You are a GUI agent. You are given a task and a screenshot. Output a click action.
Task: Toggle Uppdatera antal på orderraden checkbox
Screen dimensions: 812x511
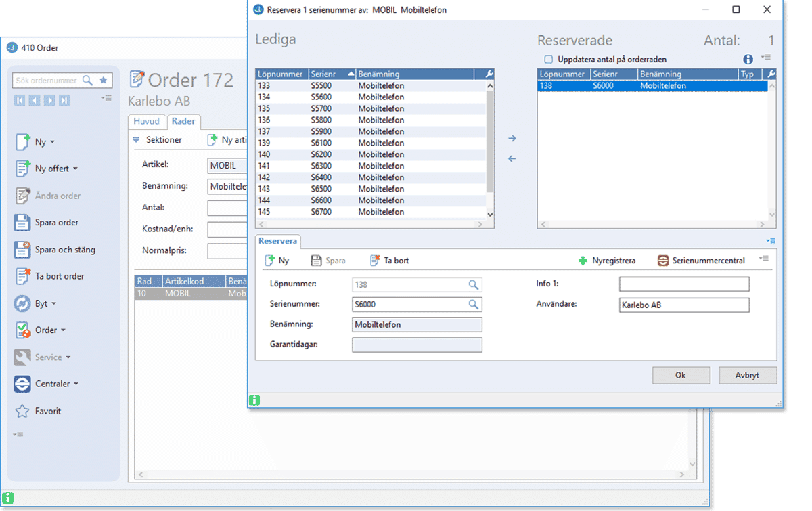pos(549,60)
